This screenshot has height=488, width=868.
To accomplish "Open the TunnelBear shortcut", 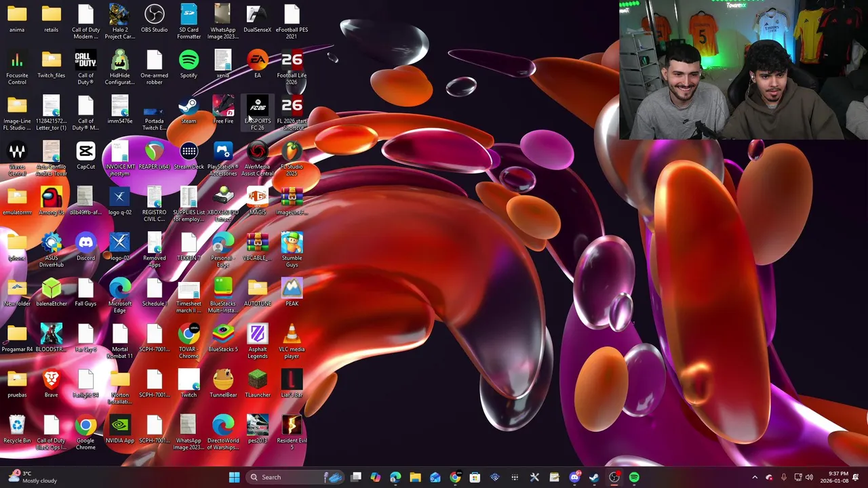I will [223, 384].
